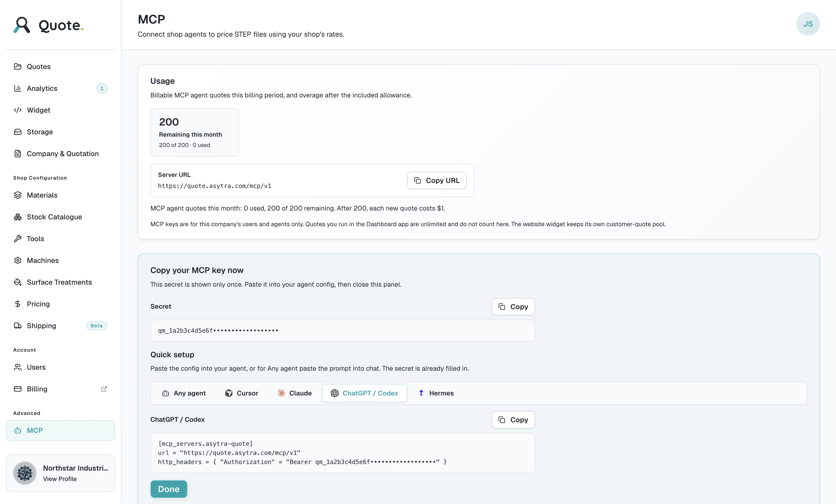The height and width of the screenshot is (504, 836).
Task: Select the Any agent tab
Action: 184,393
